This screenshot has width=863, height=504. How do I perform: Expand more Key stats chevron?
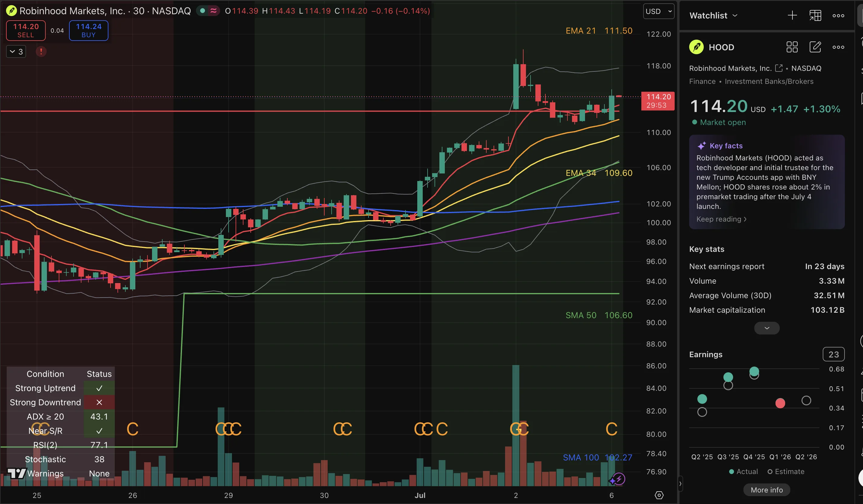point(767,328)
